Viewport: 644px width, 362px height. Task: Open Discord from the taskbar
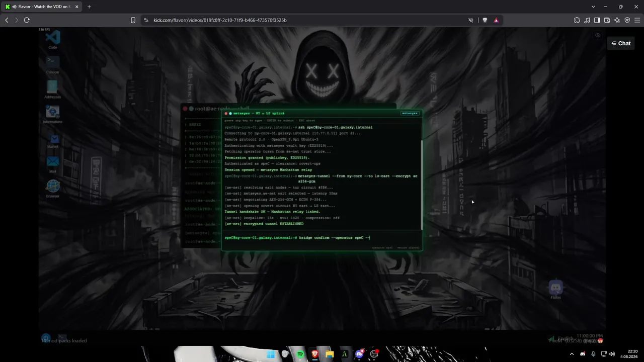(x=359, y=354)
